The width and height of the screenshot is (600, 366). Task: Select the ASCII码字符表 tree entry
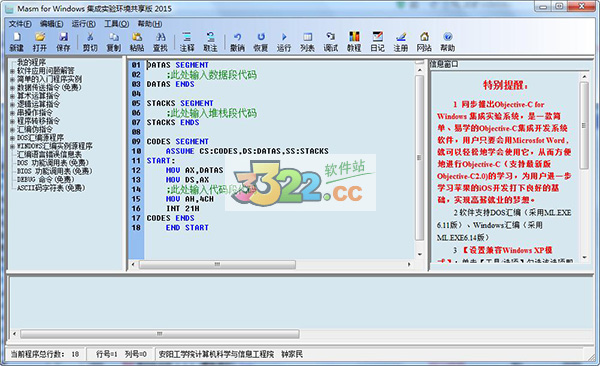[51, 188]
